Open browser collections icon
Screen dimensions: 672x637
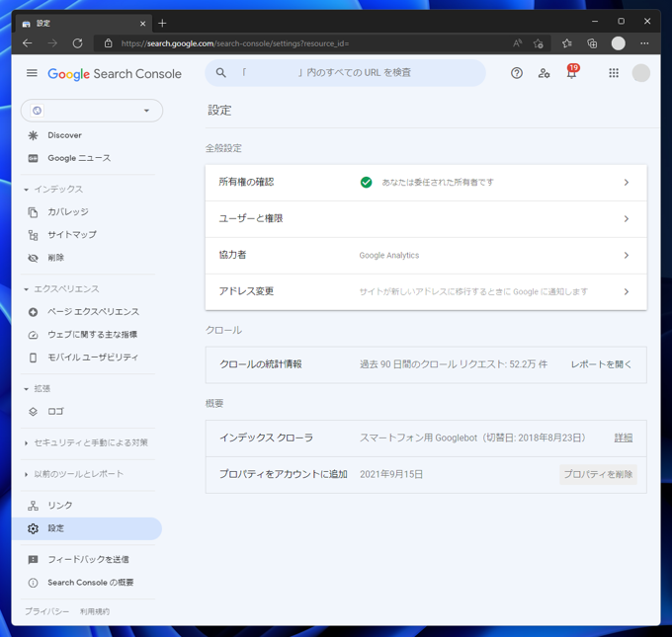click(x=592, y=43)
